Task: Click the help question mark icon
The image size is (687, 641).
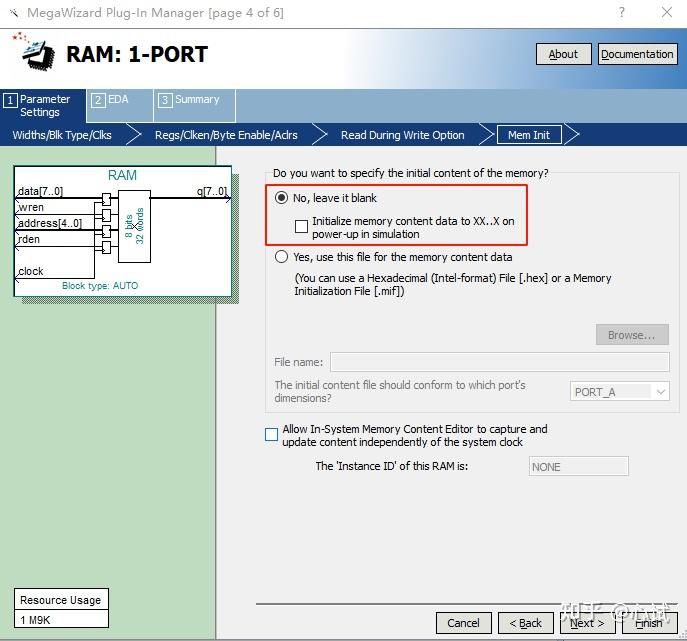Action: point(621,12)
